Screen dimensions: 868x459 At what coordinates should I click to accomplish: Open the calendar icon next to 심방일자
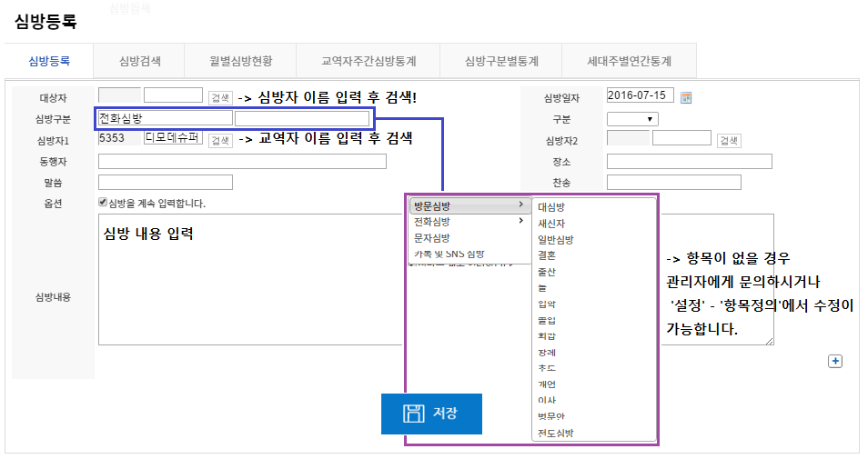686,98
